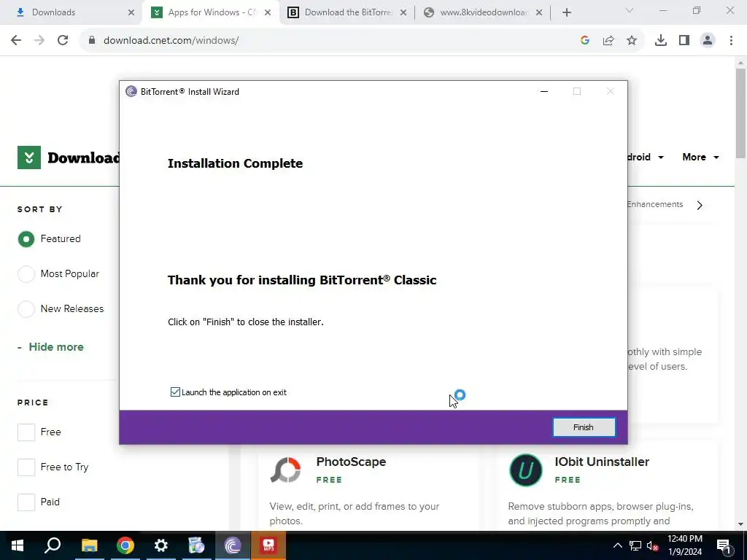Image resolution: width=747 pixels, height=560 pixels.
Task: Open the More dropdown in CNET header
Action: point(700,157)
